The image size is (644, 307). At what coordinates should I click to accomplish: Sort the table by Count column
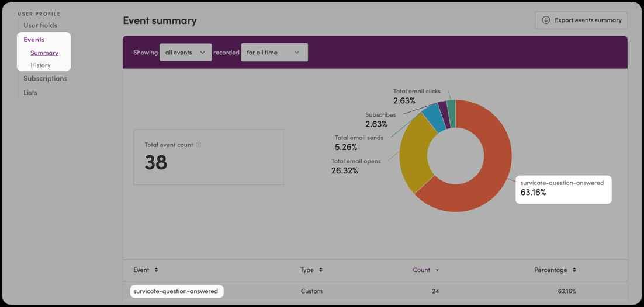click(426, 270)
